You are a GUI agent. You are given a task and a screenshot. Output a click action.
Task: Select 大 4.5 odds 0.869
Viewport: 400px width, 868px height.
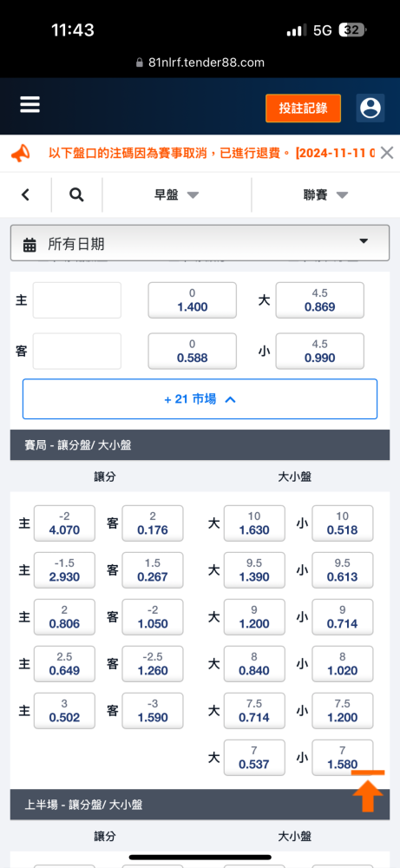(x=320, y=300)
